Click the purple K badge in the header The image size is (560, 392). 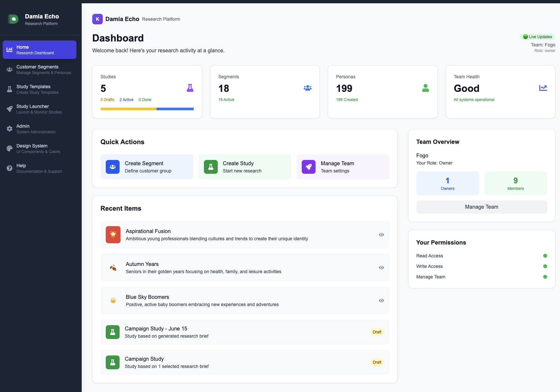click(98, 19)
